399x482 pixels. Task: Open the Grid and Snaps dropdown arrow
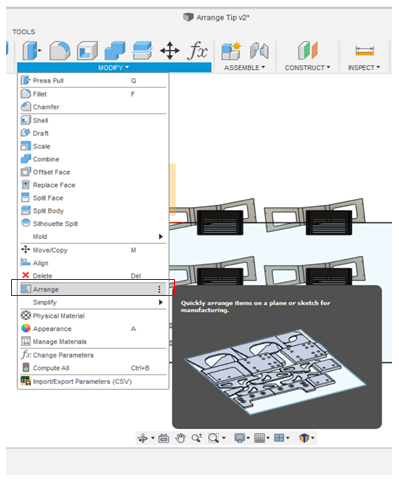[x=268, y=438]
